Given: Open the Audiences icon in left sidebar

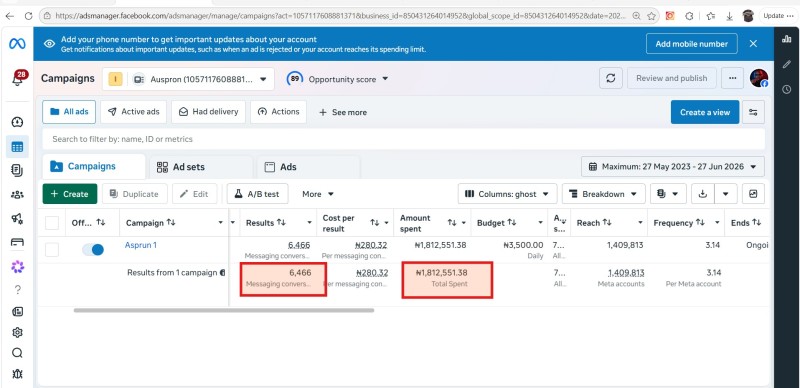Looking at the screenshot, I should point(17,195).
